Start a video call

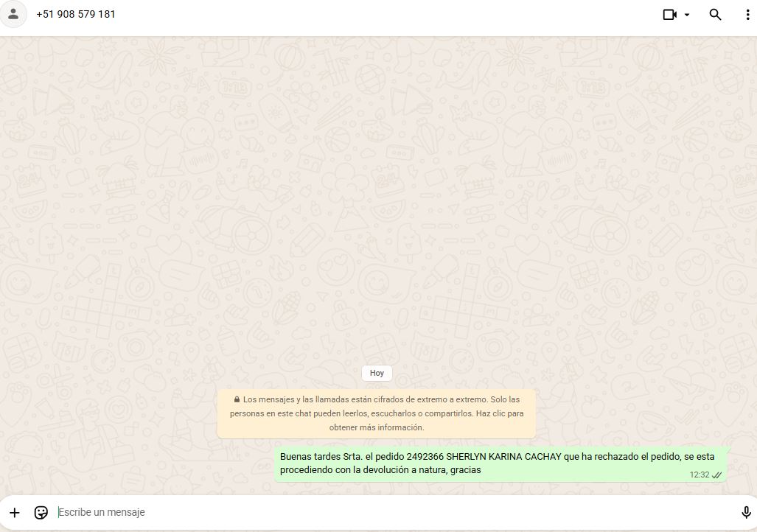tap(669, 15)
